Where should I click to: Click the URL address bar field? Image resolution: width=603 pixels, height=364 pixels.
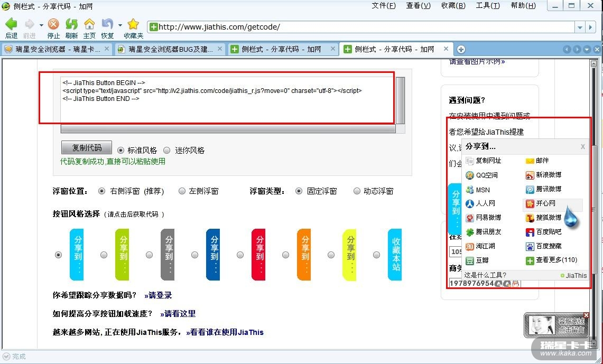pyautogui.click(x=361, y=27)
